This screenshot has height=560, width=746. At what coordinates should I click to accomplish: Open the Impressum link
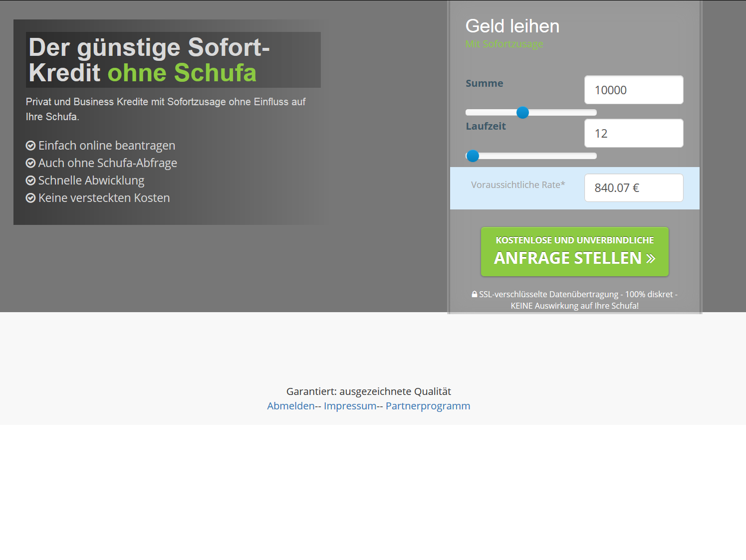pos(350,406)
